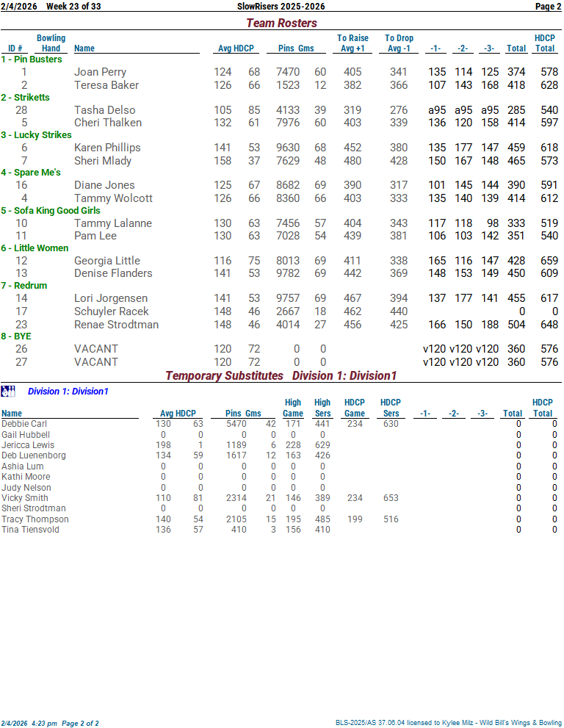Image resolution: width=564 pixels, height=728 pixels.
Task: Click Jericca Lewis's high series 629
Action: pyautogui.click(x=322, y=445)
